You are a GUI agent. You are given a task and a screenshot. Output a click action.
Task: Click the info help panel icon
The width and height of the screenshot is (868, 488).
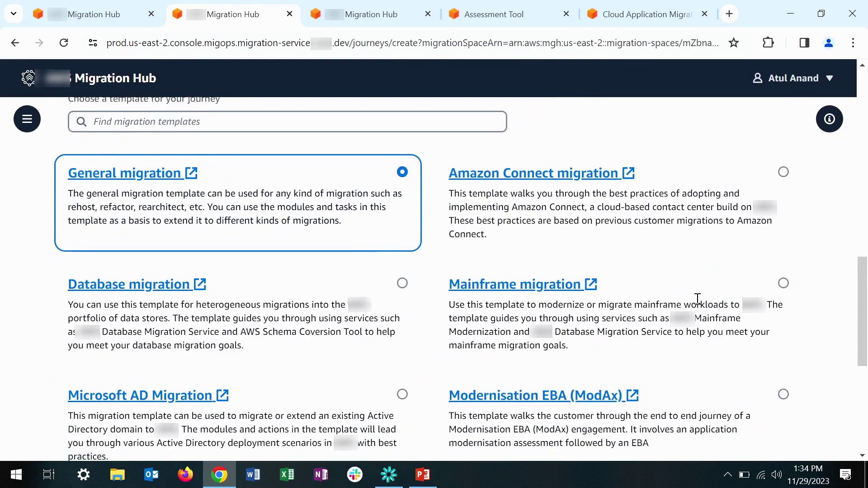(829, 119)
